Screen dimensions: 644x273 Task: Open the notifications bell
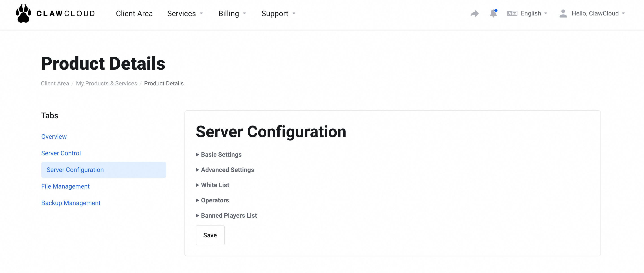point(493,13)
